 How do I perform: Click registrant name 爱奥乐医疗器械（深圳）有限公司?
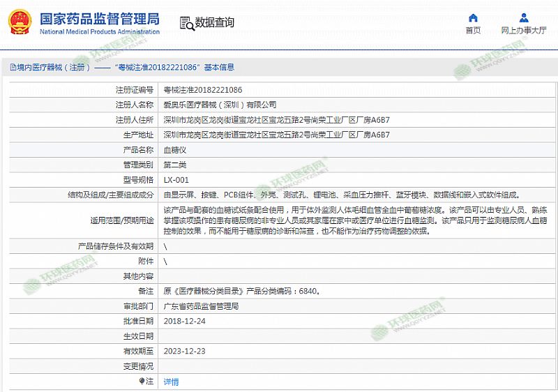point(219,105)
